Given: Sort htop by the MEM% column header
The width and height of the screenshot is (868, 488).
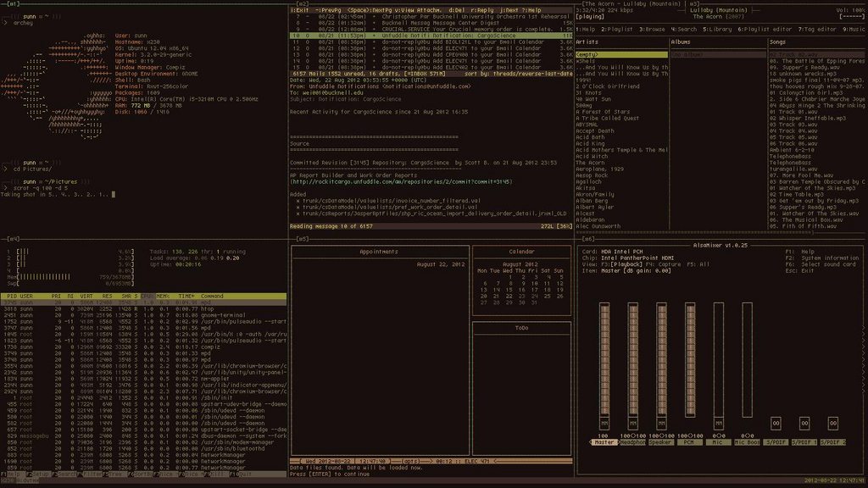Looking at the screenshot, I should 163,297.
